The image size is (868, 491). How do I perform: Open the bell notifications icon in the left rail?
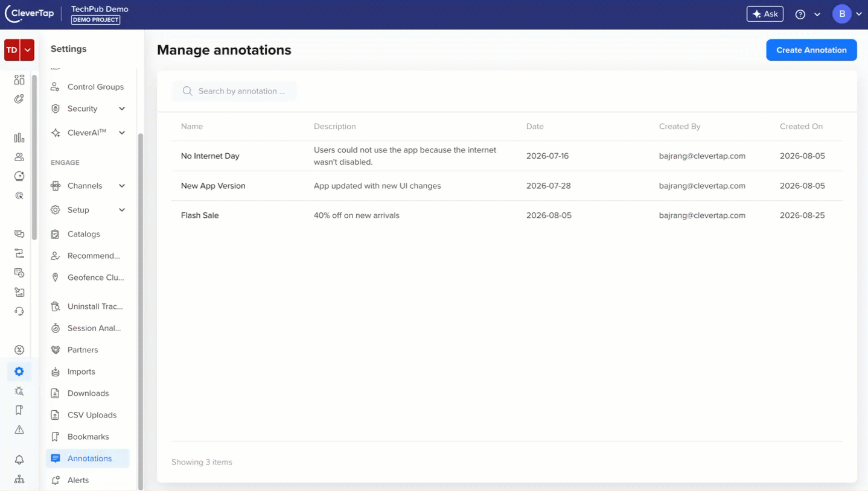(19, 460)
